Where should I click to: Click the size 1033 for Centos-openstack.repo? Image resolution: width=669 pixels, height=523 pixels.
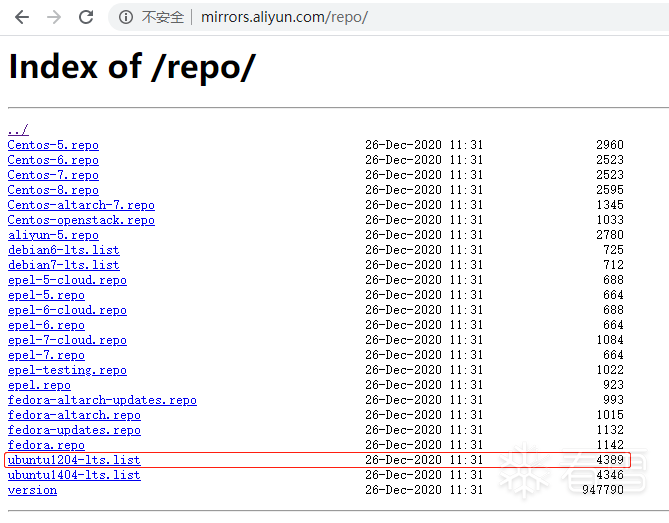click(610, 220)
